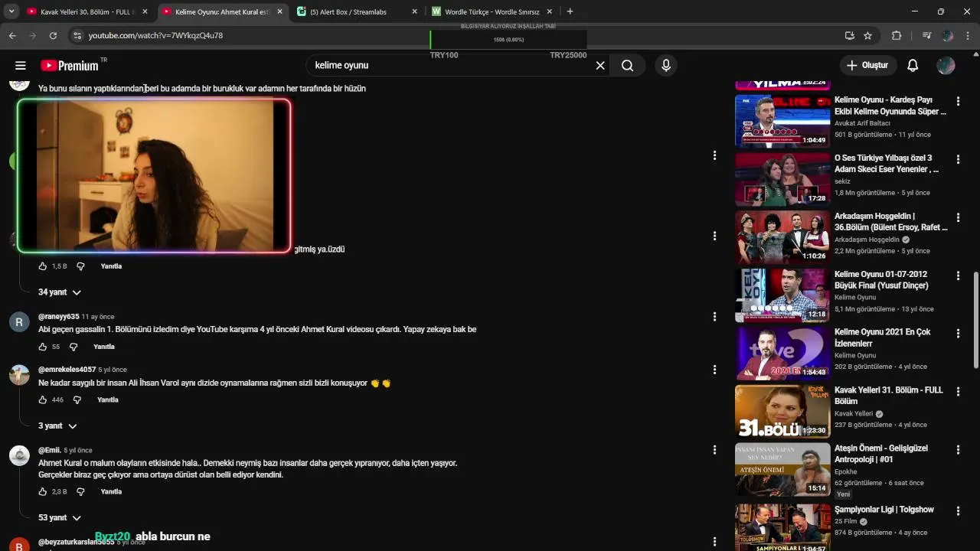Reload the page in browser toolbar
The width and height of the screenshot is (980, 551).
click(53, 35)
